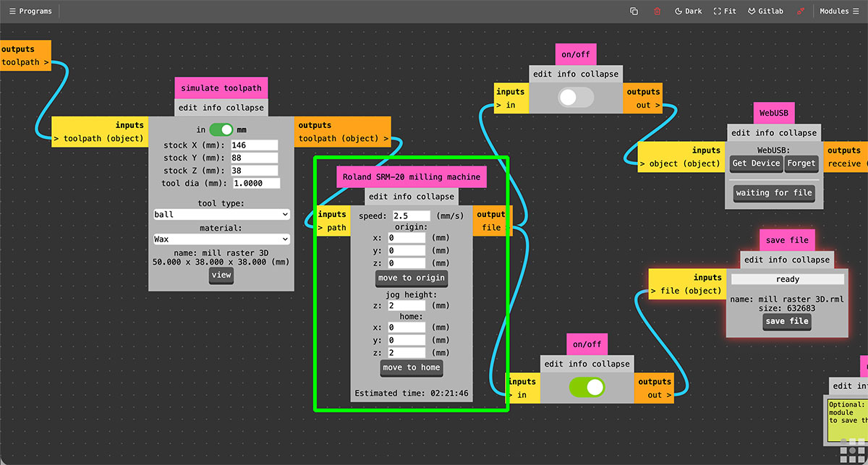This screenshot has width=868, height=465.
Task: Open the Programs menu
Action: [x=30, y=12]
